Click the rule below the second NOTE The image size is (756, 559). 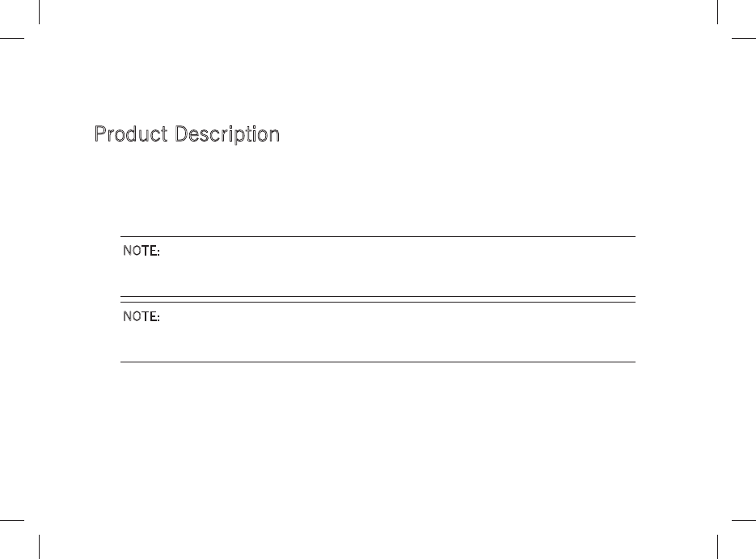pyautogui.click(x=378, y=361)
